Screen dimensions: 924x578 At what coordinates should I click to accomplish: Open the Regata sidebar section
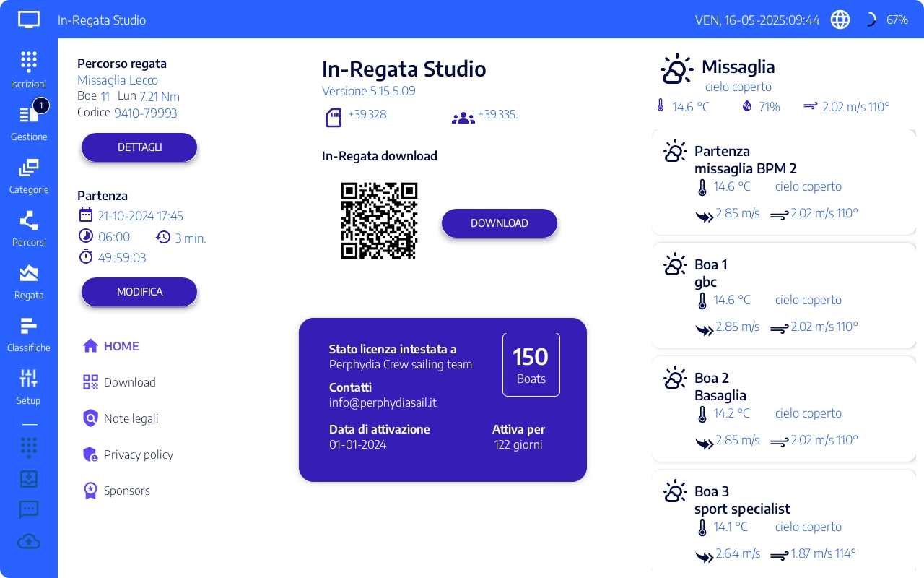coord(29,280)
